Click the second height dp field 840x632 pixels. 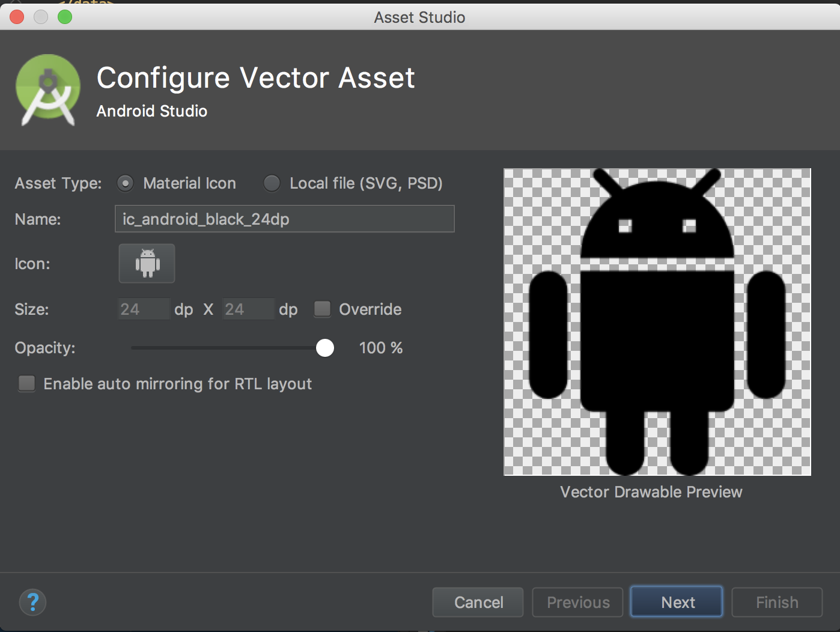(248, 309)
